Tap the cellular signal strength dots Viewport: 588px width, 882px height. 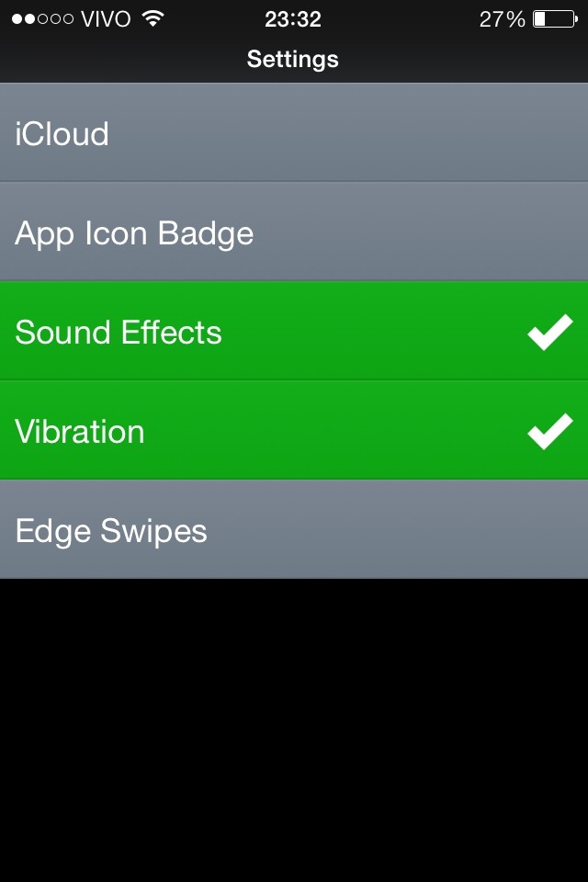[42, 18]
